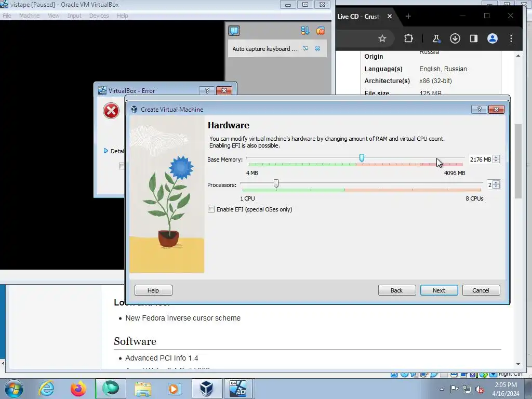Close the Live CD browser tab
This screenshot has width=532, height=399.
[390, 16]
